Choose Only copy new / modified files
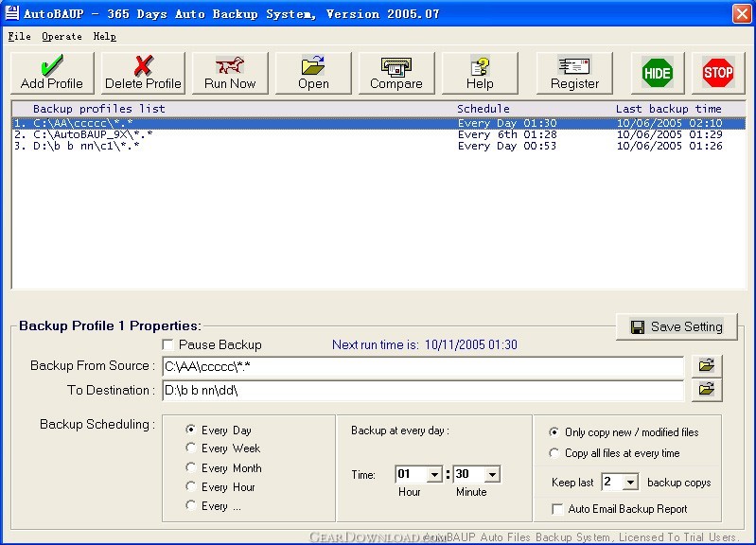Image resolution: width=756 pixels, height=545 pixels. (x=554, y=432)
